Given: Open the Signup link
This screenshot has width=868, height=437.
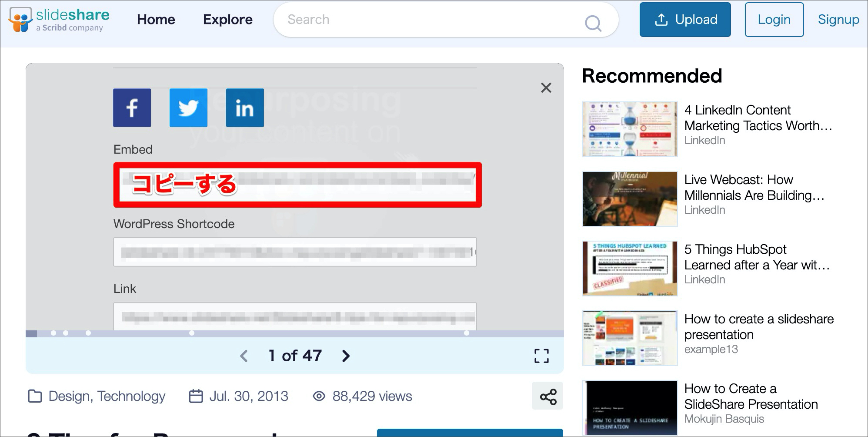Looking at the screenshot, I should (838, 20).
